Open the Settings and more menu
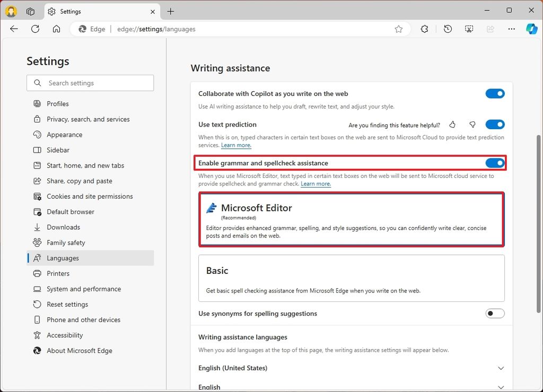The image size is (543, 392). pyautogui.click(x=511, y=29)
